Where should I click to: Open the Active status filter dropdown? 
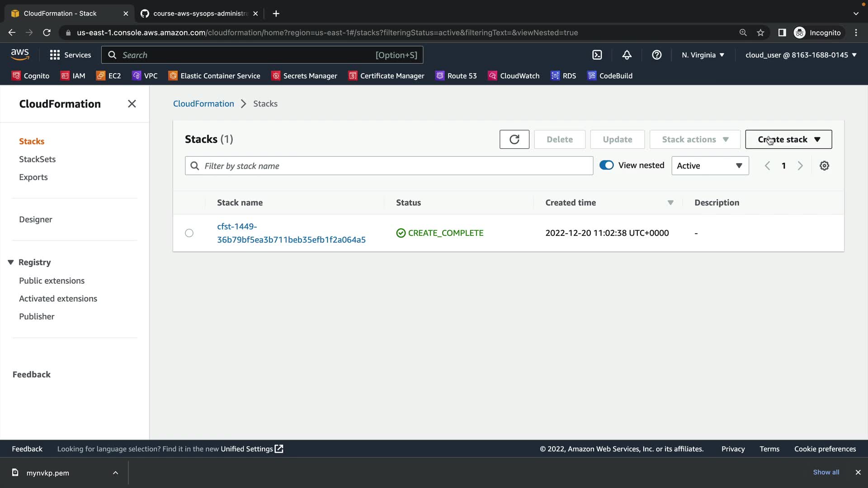tap(710, 166)
